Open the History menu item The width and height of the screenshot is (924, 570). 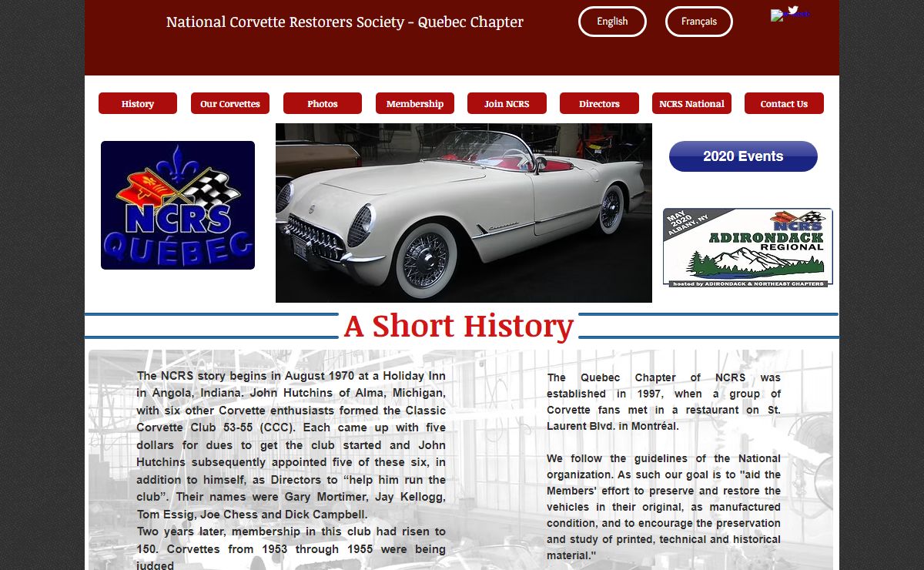(x=138, y=103)
